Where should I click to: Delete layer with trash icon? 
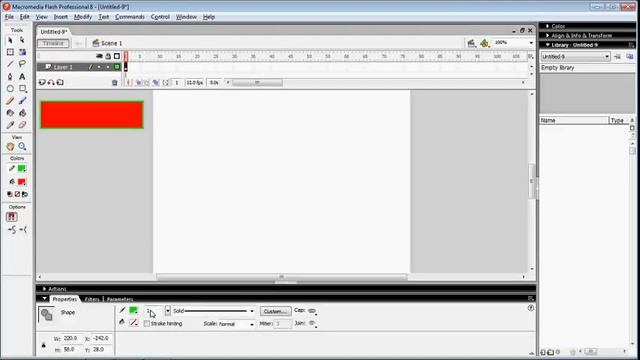pyautogui.click(x=115, y=82)
